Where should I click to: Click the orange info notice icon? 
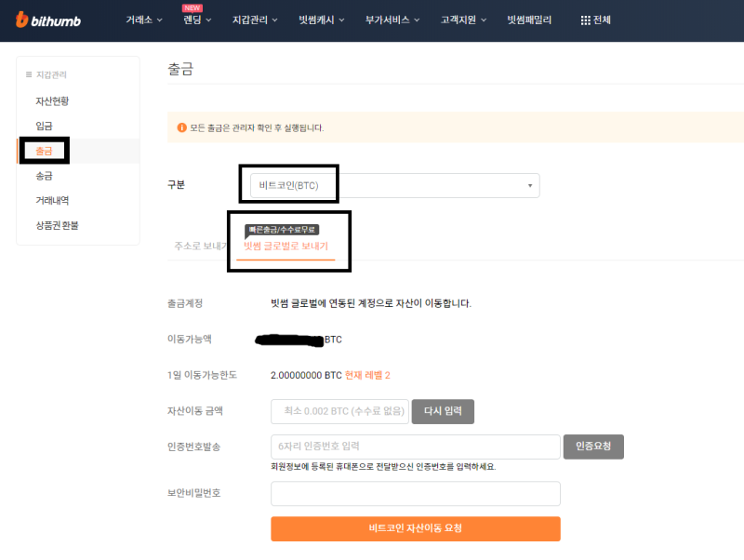pyautogui.click(x=181, y=127)
